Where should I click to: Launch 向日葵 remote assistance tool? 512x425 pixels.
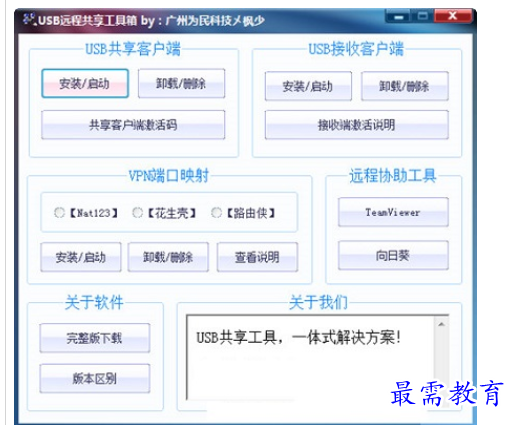393,255
